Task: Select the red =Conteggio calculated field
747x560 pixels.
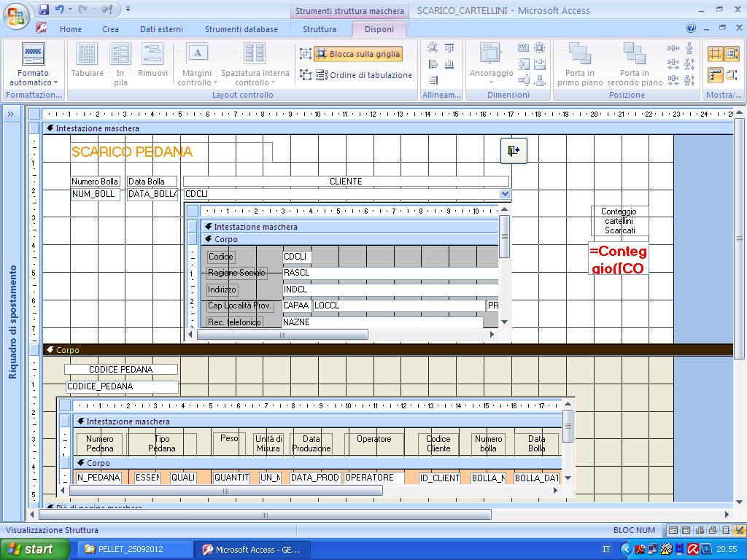Action: pyautogui.click(x=619, y=259)
